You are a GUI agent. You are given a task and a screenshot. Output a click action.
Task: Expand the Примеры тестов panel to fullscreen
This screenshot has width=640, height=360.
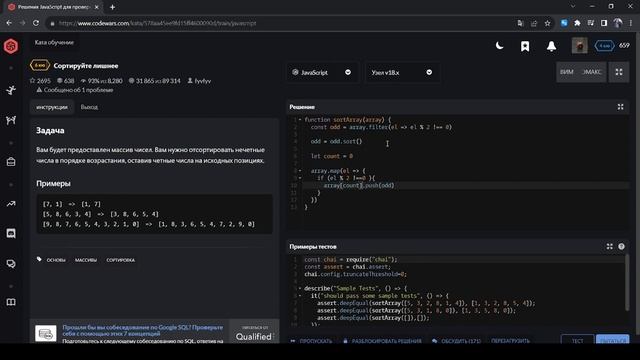pos(609,247)
